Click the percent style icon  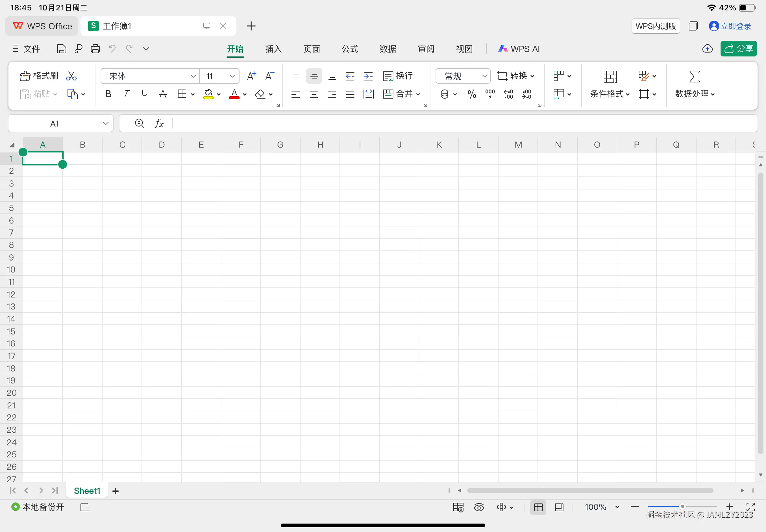472,94
